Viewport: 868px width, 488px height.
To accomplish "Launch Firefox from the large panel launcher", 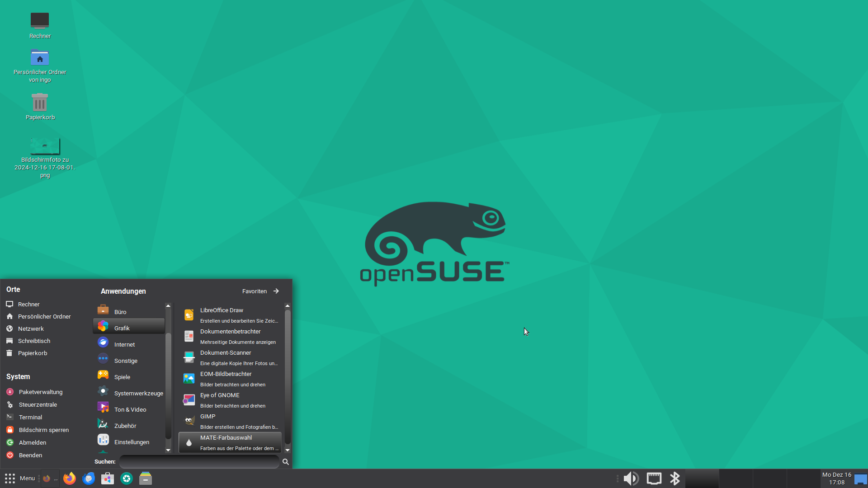I will [x=69, y=479].
